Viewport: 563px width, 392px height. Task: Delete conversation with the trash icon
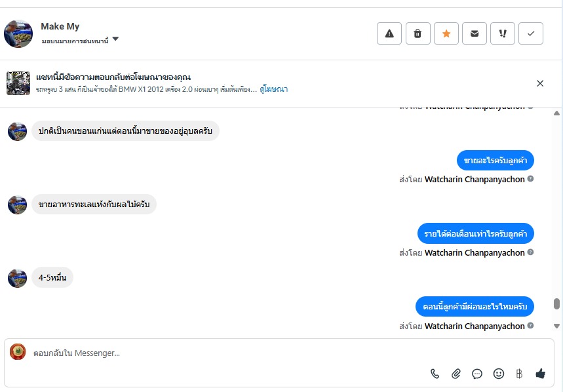417,34
